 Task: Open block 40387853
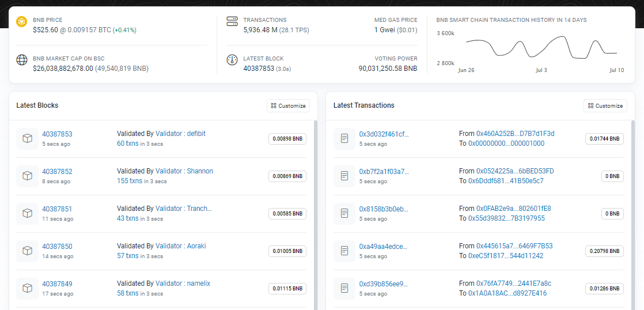click(x=57, y=134)
